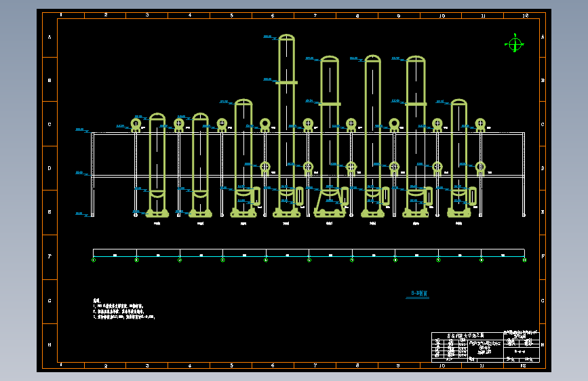This screenshot has width=588, height=381.
Task: Click the blue underlined section title text
Action: [418, 294]
